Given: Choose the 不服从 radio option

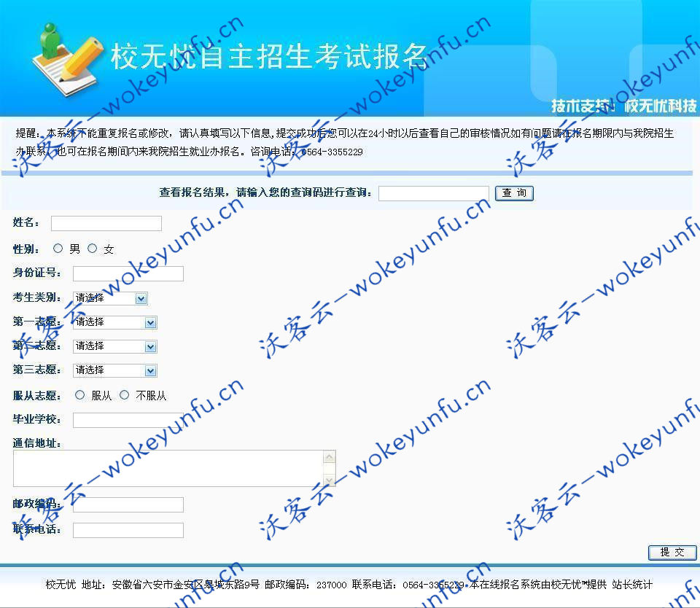Looking at the screenshot, I should click(125, 395).
